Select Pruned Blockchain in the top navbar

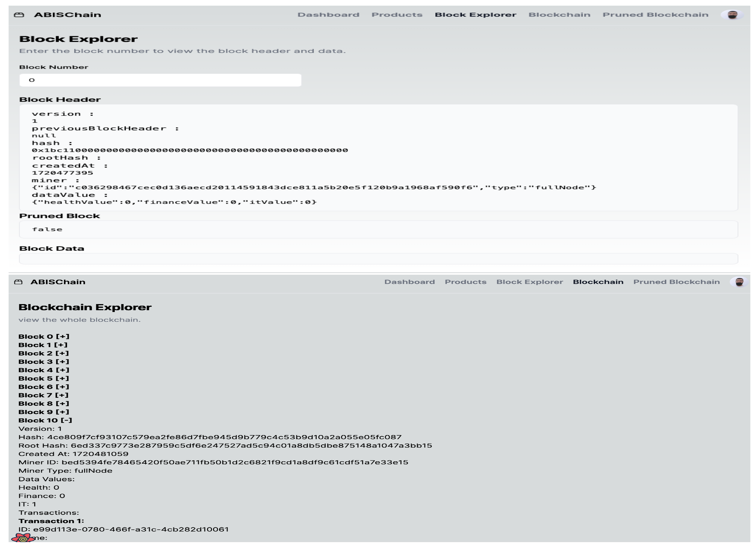[655, 15]
